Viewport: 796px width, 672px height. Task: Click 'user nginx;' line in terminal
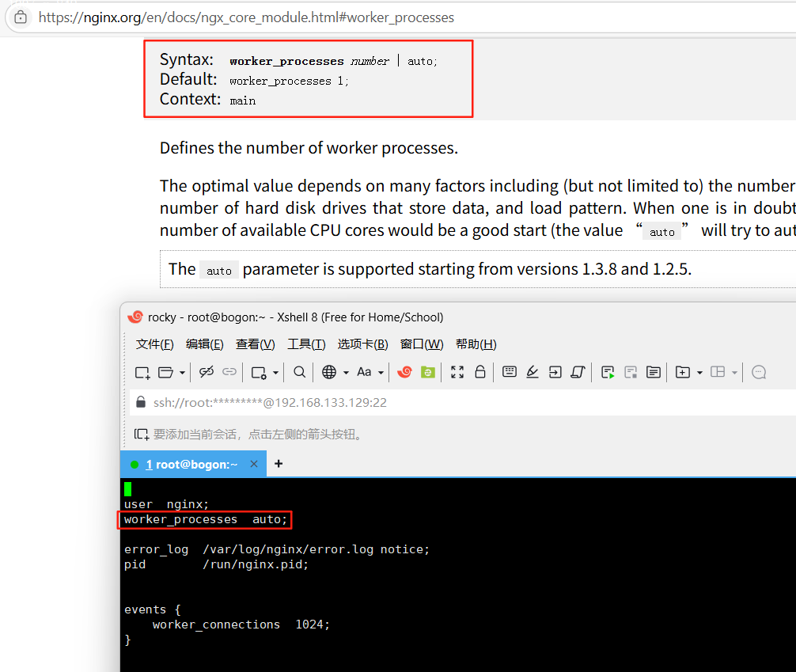[x=166, y=504]
